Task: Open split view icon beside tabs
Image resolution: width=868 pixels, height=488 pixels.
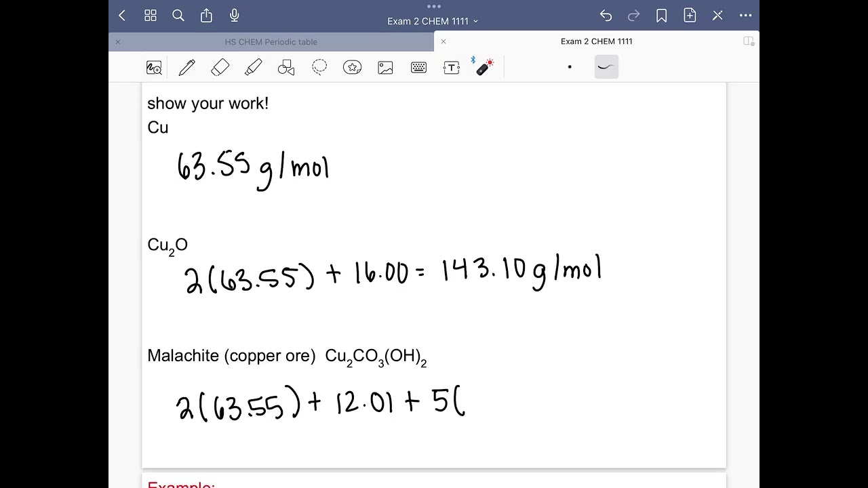Action: pos(749,41)
